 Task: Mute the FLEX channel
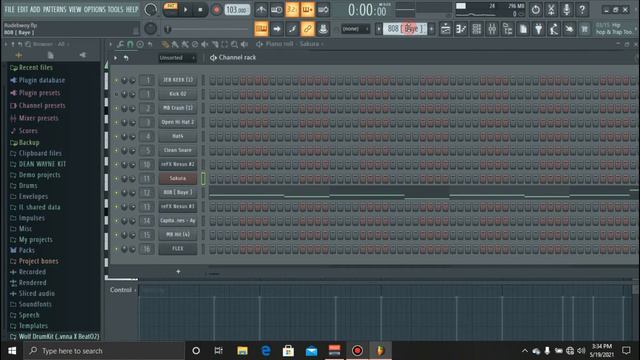[x=116, y=249]
